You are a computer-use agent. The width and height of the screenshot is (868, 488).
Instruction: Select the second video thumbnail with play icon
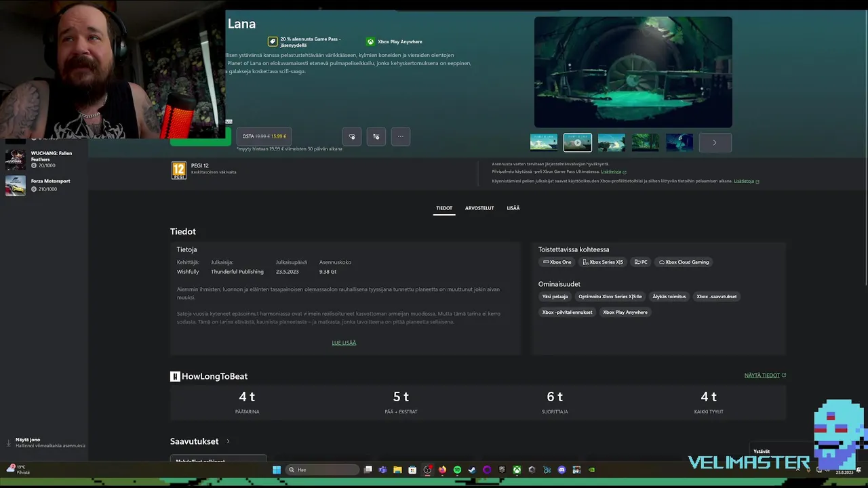click(578, 142)
